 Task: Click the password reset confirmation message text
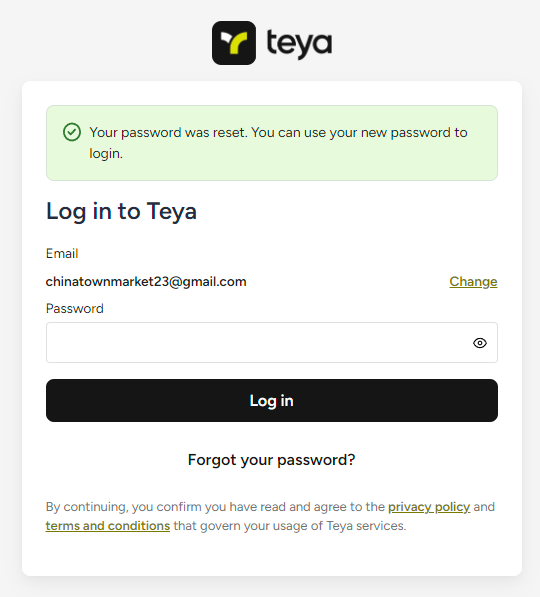(278, 143)
